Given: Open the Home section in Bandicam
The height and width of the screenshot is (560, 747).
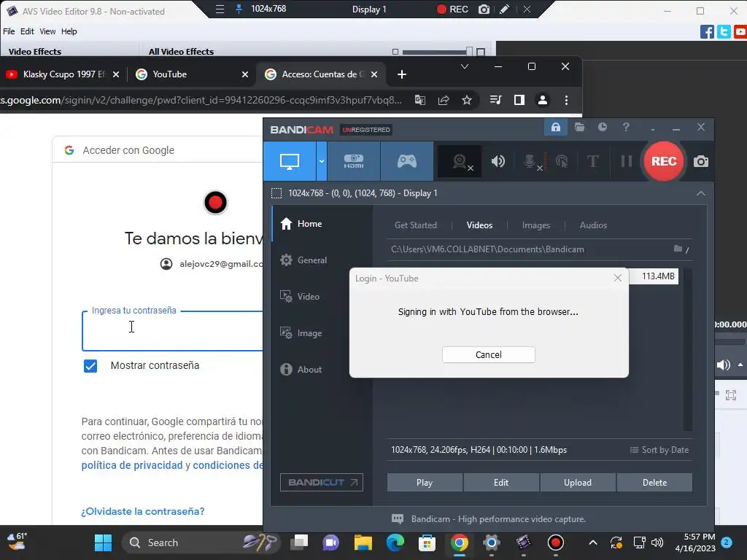Looking at the screenshot, I should coord(301,224).
